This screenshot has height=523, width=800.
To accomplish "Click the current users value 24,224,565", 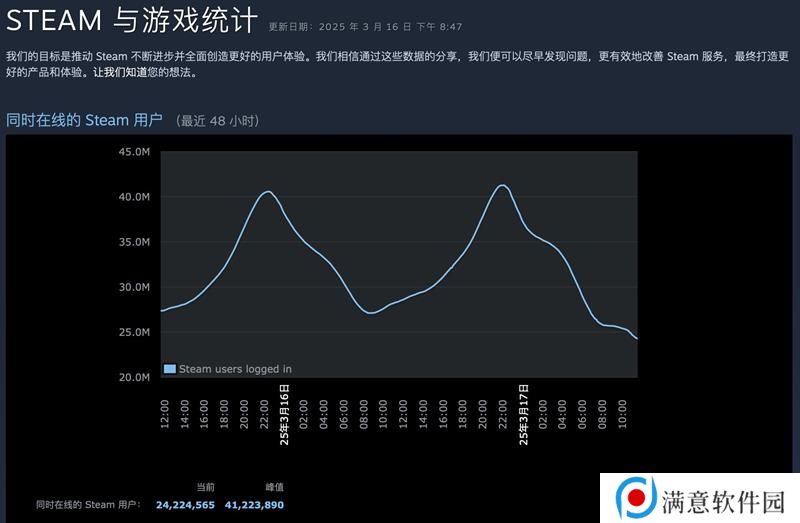I will [185, 505].
